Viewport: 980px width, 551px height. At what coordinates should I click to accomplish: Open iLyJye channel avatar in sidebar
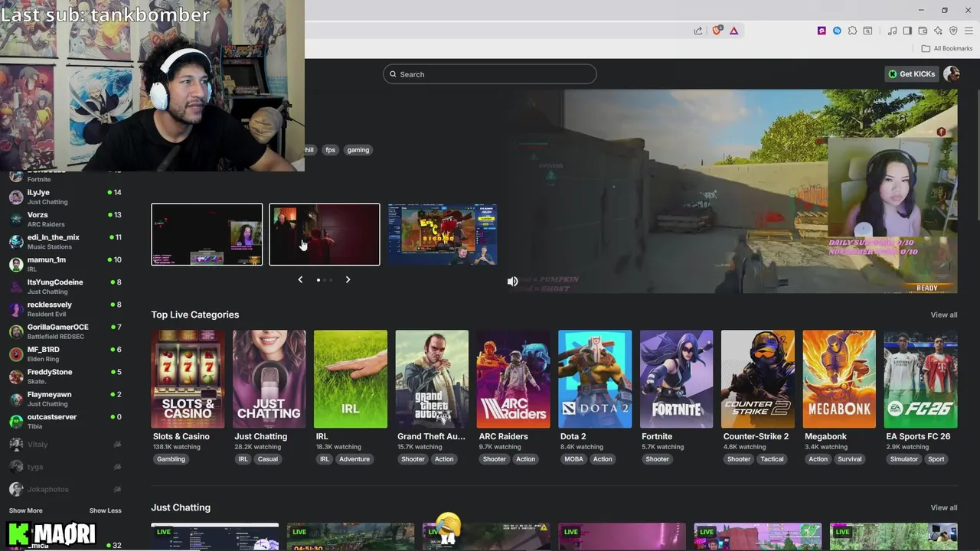[16, 197]
